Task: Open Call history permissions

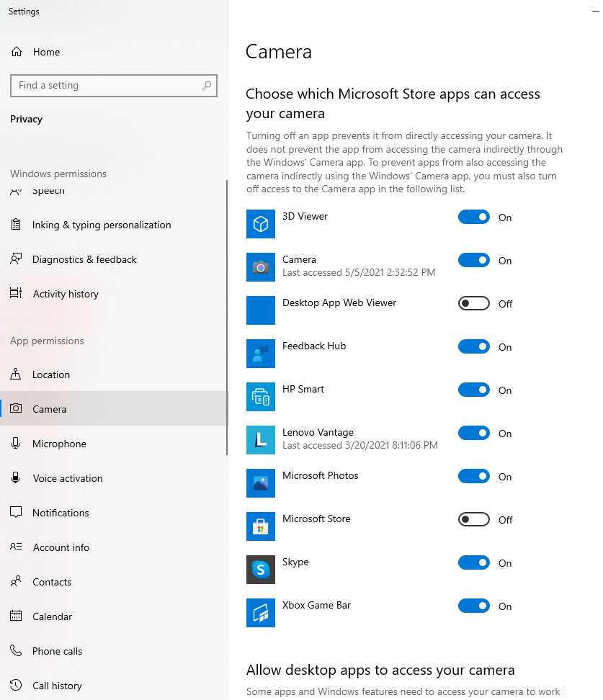Action: point(114,685)
